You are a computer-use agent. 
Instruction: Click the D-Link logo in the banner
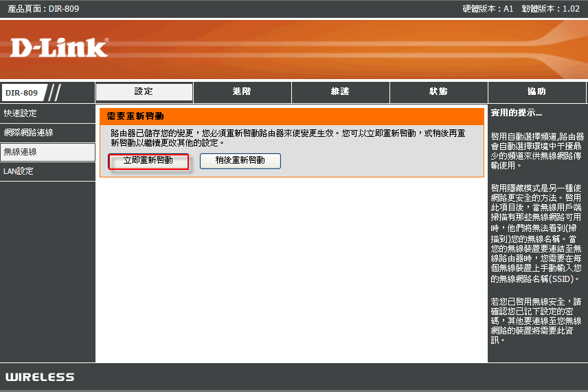(59, 47)
